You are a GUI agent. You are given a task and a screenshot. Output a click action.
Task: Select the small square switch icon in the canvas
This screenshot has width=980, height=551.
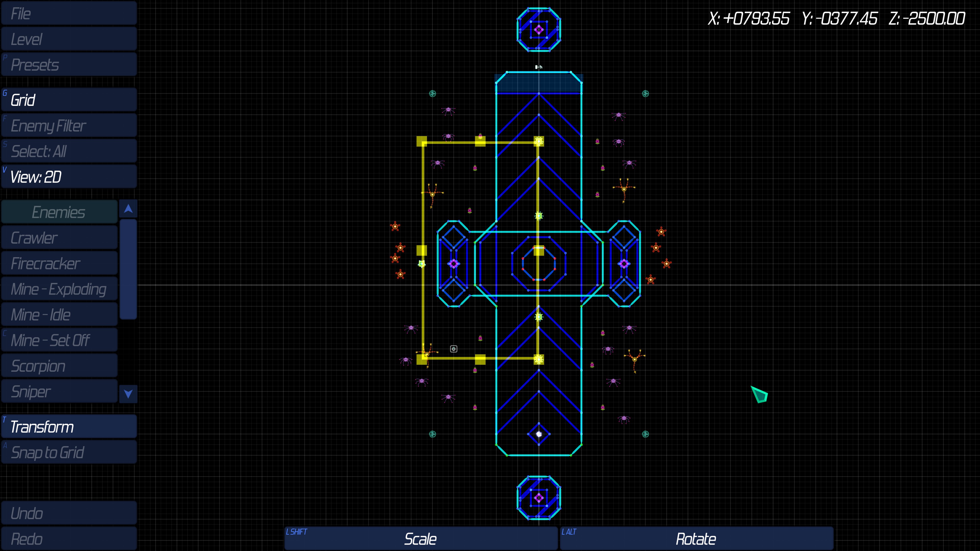coord(454,349)
